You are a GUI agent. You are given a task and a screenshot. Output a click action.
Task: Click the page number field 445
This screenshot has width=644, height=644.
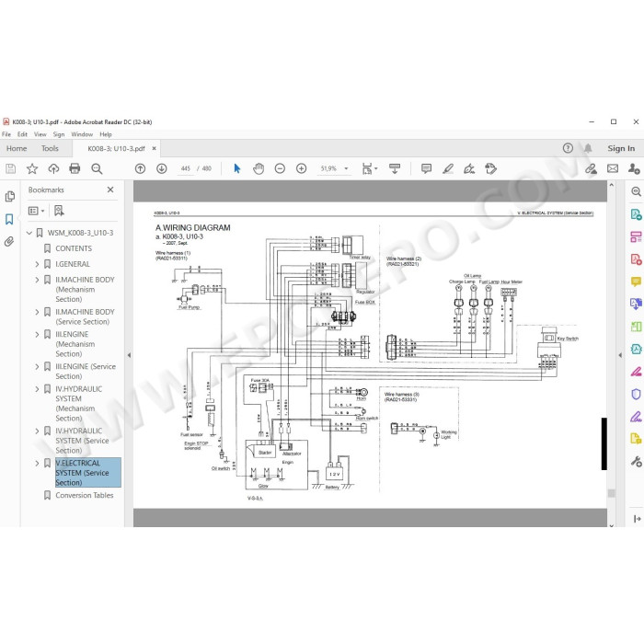pyautogui.click(x=186, y=168)
